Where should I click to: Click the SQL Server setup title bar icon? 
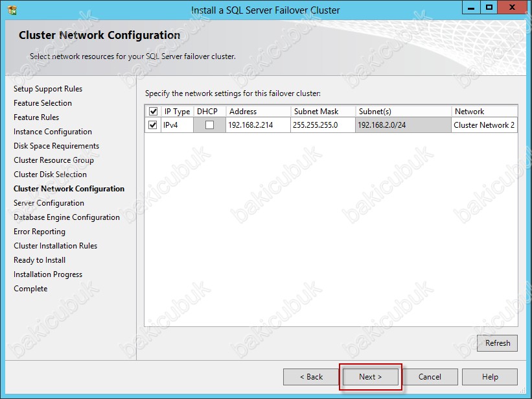[12, 10]
